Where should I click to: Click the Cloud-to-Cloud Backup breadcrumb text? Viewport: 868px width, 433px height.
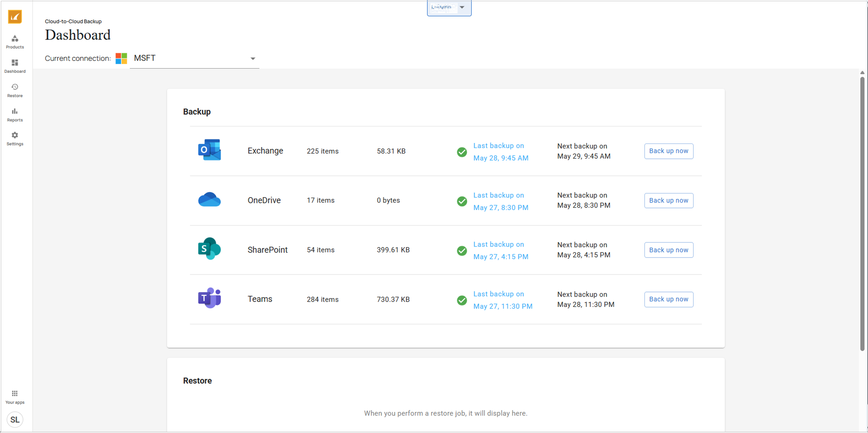tap(73, 21)
